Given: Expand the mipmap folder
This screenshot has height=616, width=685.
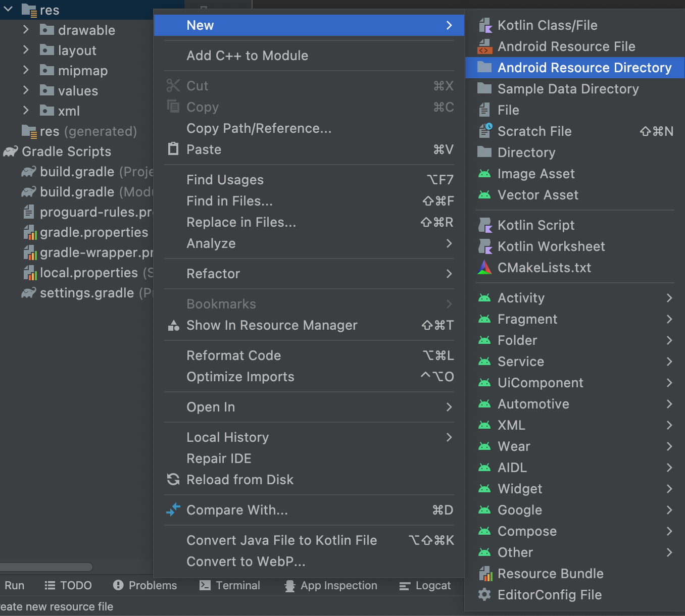Looking at the screenshot, I should point(26,70).
